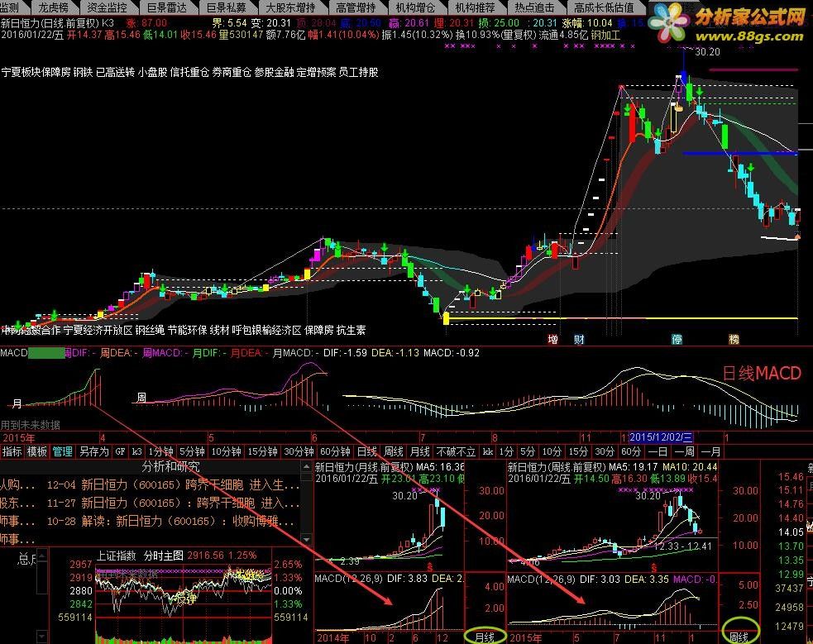
Task: Select the GF template button
Action: pos(120,451)
